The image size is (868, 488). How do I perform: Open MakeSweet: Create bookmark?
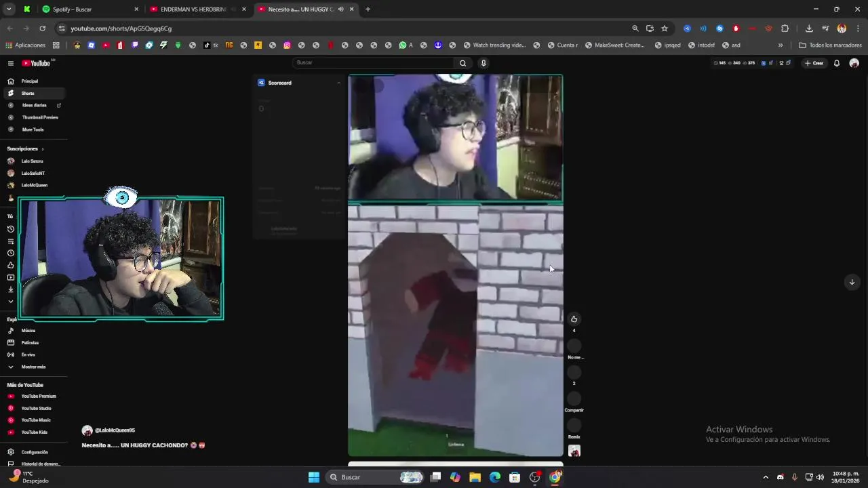point(614,45)
